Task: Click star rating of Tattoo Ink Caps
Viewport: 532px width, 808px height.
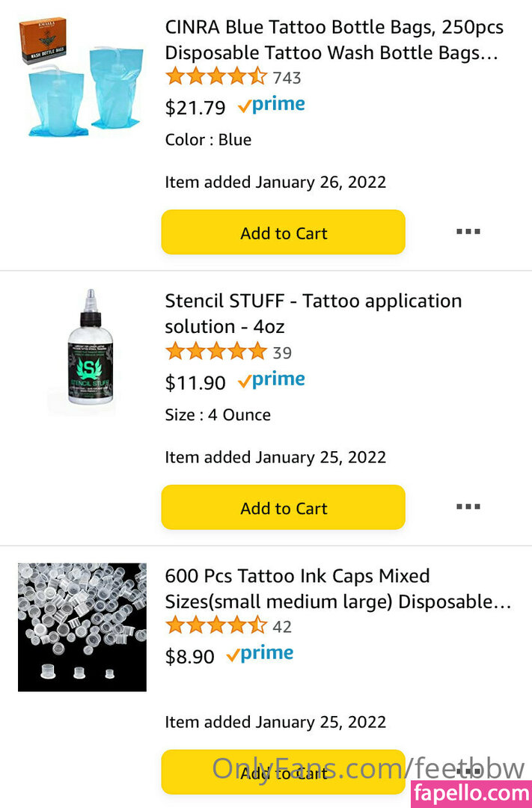Action: pos(215,625)
